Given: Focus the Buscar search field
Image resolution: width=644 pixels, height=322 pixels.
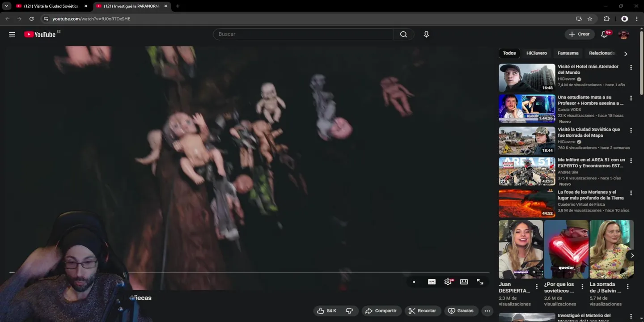Looking at the screenshot, I should point(303,34).
